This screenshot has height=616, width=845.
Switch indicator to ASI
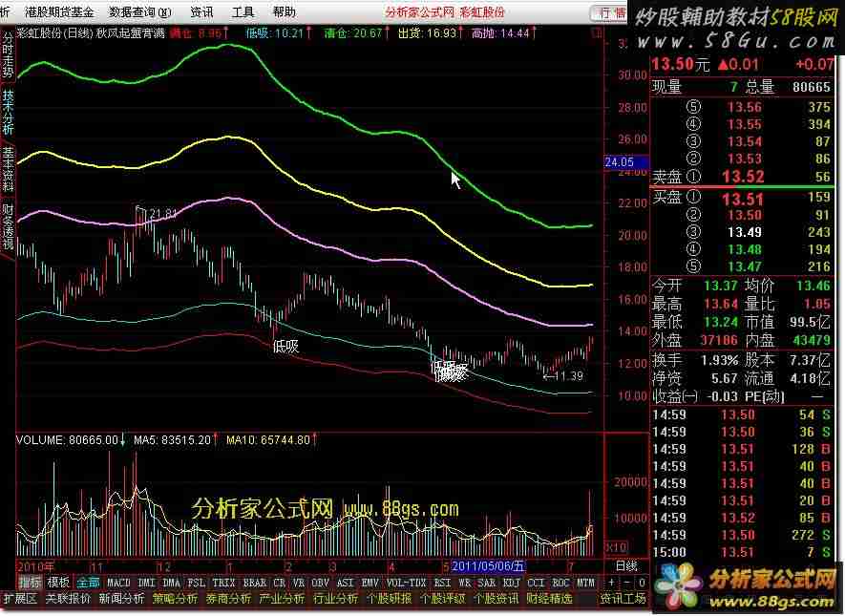click(345, 583)
